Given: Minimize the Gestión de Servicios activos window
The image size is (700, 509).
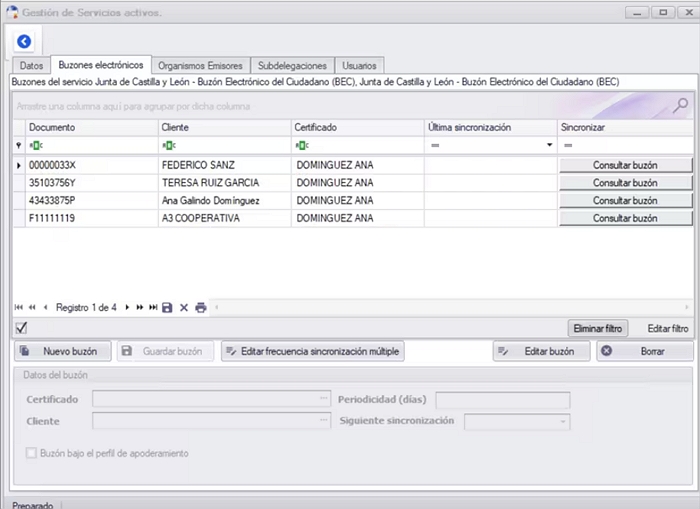Looking at the screenshot, I should 637,13.
